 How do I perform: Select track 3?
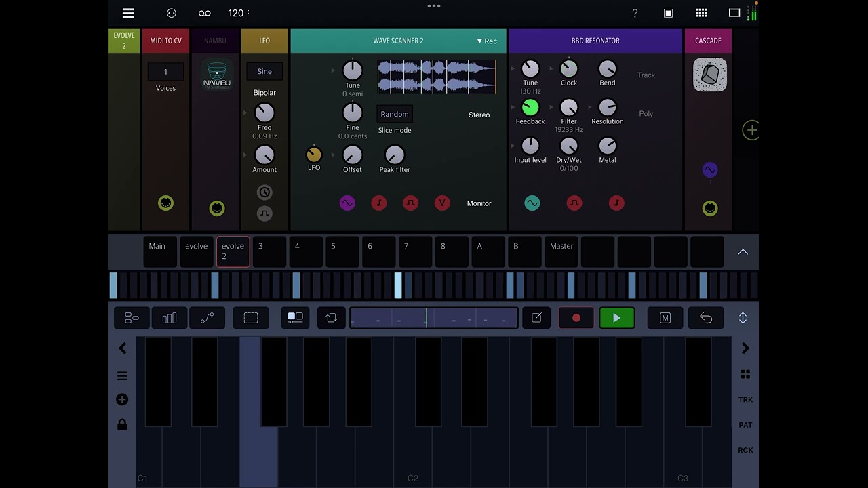pos(269,252)
